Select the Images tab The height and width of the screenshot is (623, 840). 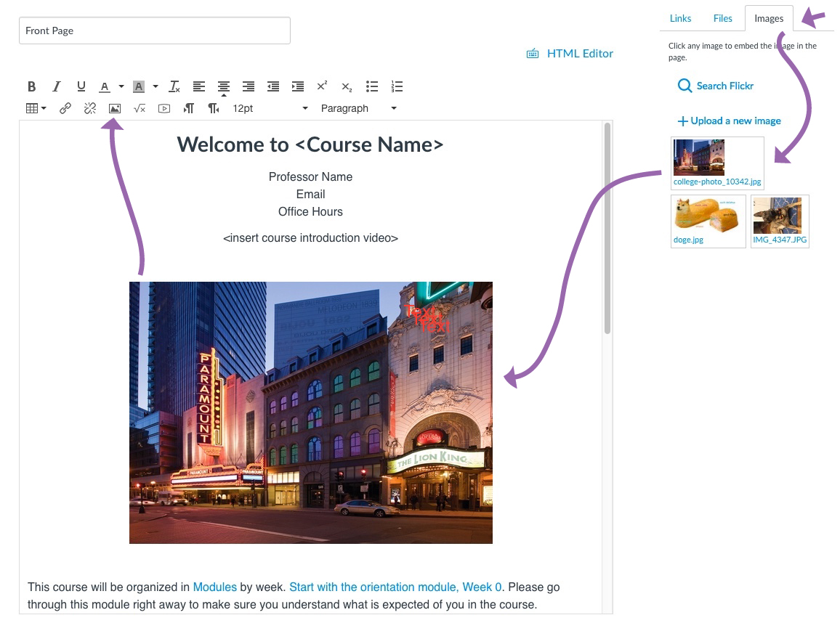click(x=769, y=18)
